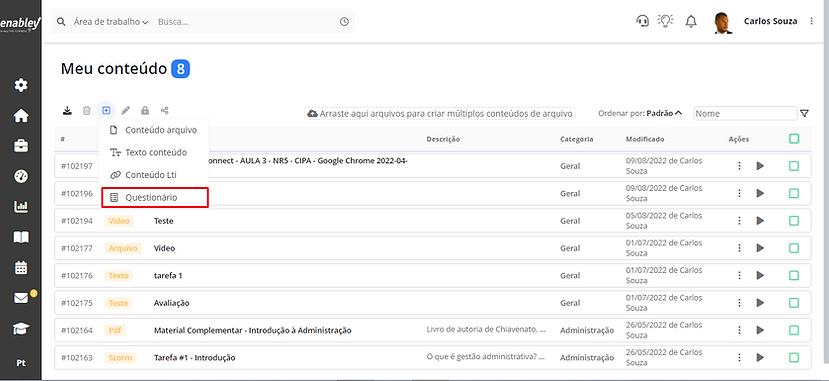Expand the Área de trabalho dropdown
The height and width of the screenshot is (381, 829).
[111, 22]
